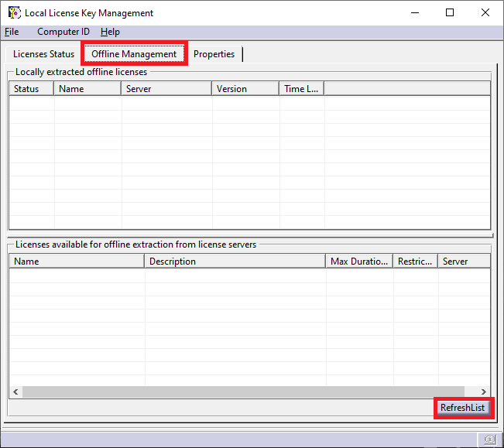504x448 pixels.
Task: Go to the Properties tab
Action: (214, 54)
